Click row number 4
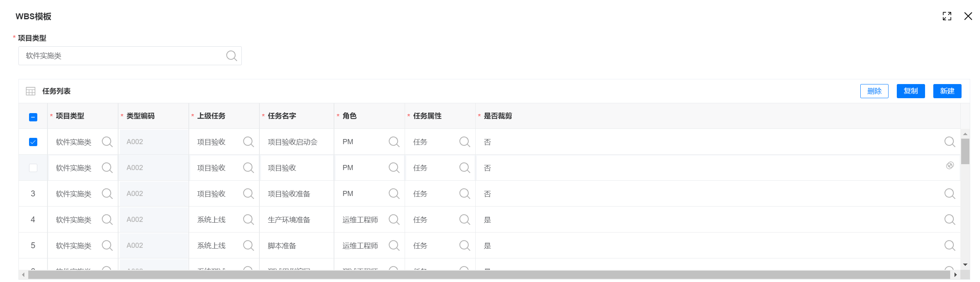The width and height of the screenshot is (980, 282). 33,220
